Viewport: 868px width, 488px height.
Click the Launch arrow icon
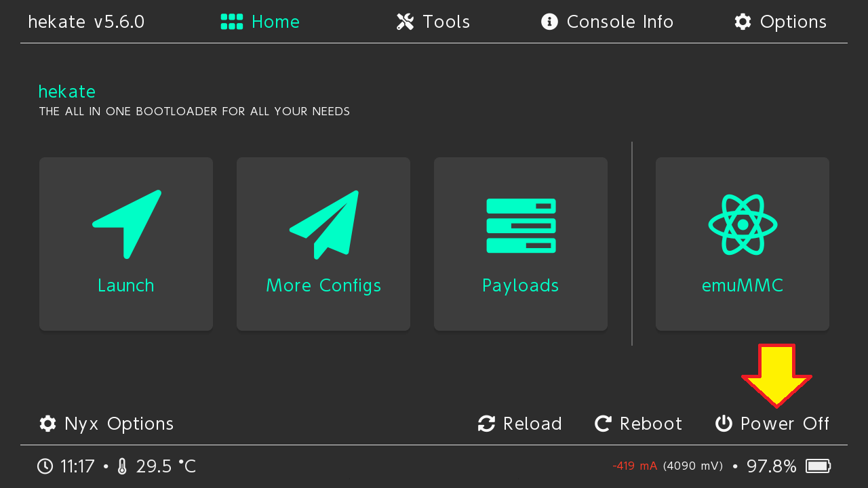127,224
